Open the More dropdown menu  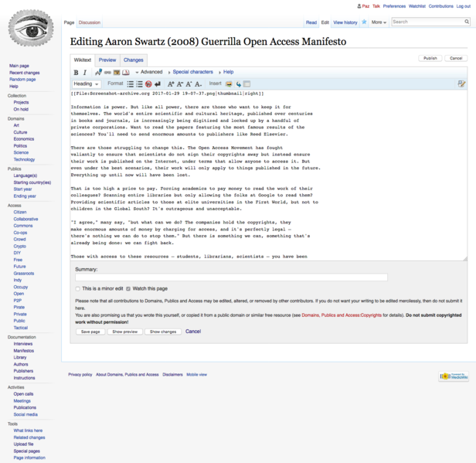pyautogui.click(x=379, y=22)
